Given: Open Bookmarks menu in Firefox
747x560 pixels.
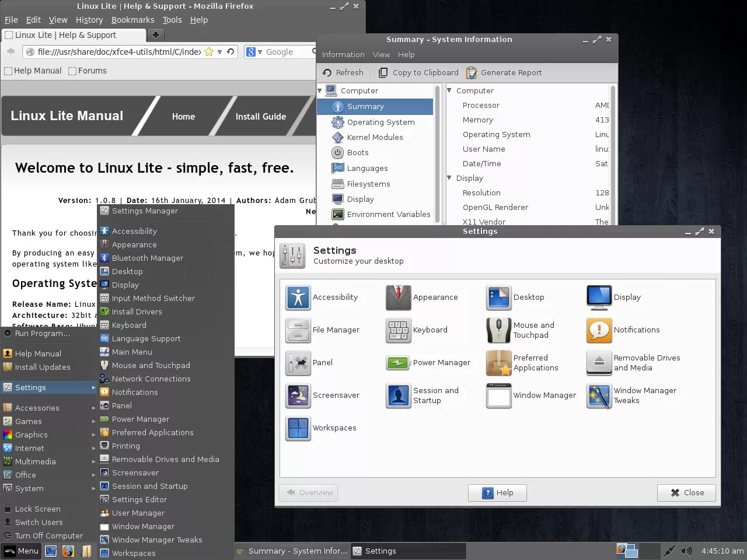Looking at the screenshot, I should [133, 20].
